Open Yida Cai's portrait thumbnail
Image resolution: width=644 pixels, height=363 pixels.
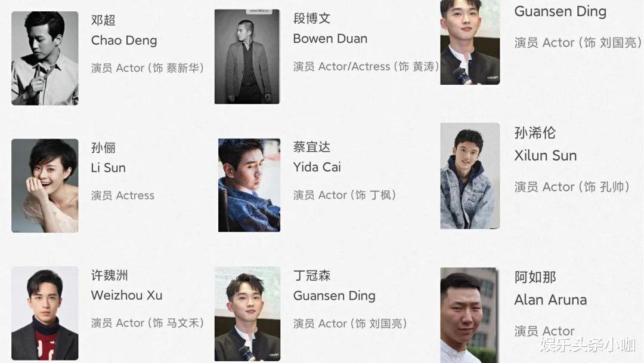pos(249,185)
